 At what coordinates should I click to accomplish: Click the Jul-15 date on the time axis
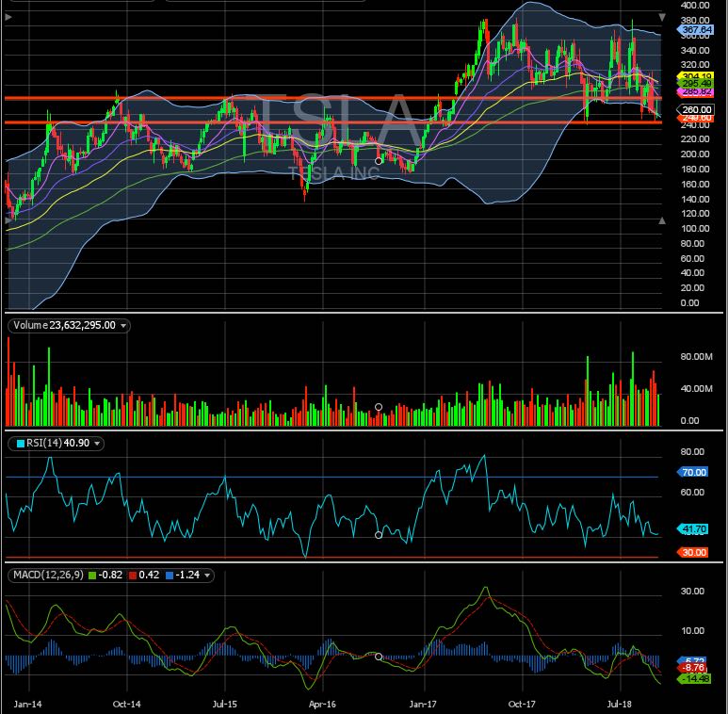(225, 705)
